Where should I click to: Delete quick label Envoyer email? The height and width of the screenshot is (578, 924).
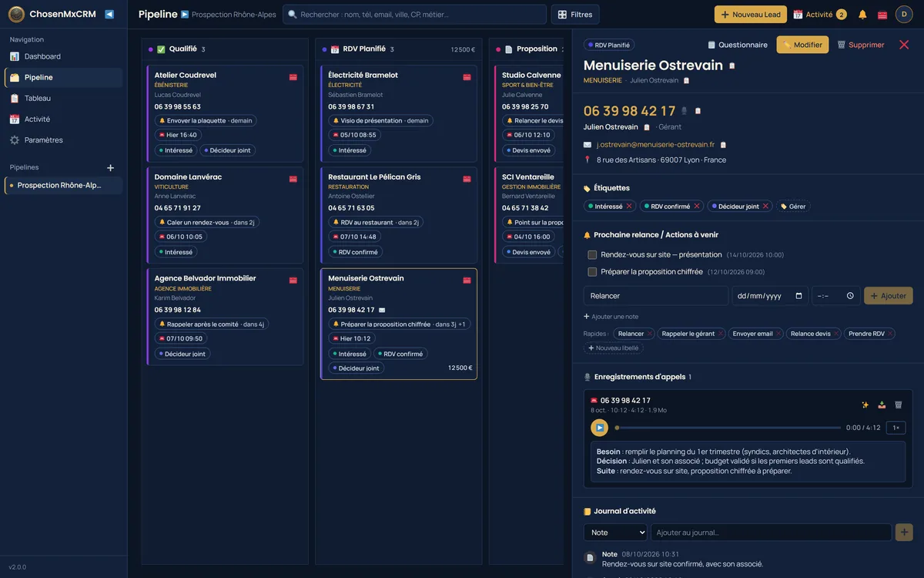tap(778, 334)
